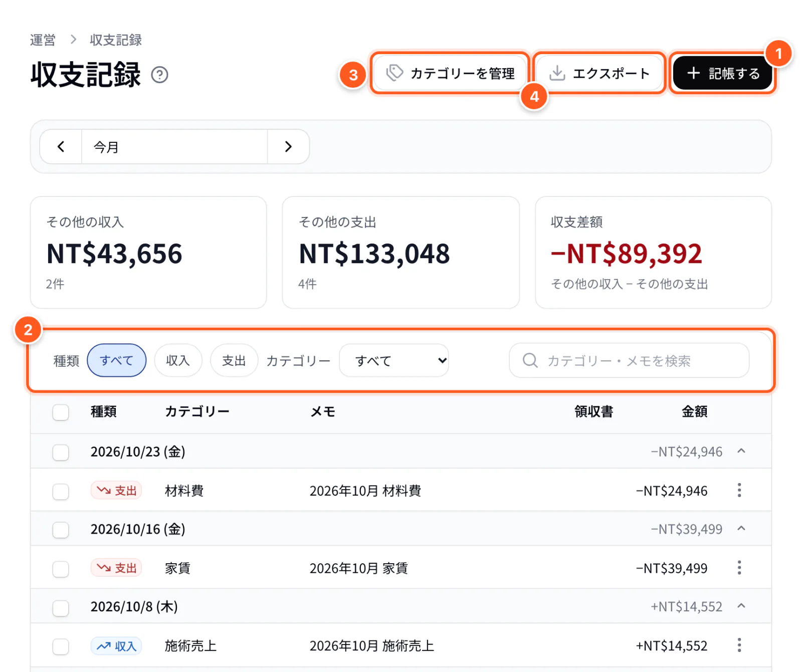Click the 2026/10/16 (金) date label
The image size is (802, 672).
coord(138,530)
